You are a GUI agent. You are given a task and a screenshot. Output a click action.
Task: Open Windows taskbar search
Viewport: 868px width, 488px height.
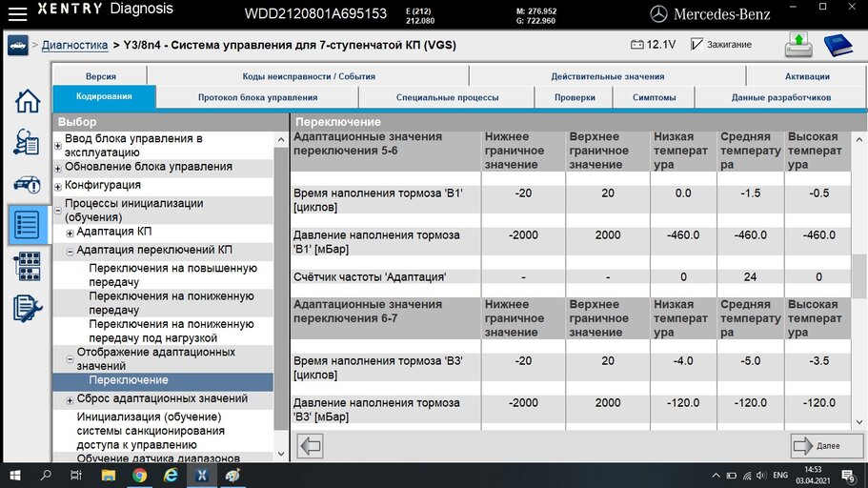[x=46, y=476]
